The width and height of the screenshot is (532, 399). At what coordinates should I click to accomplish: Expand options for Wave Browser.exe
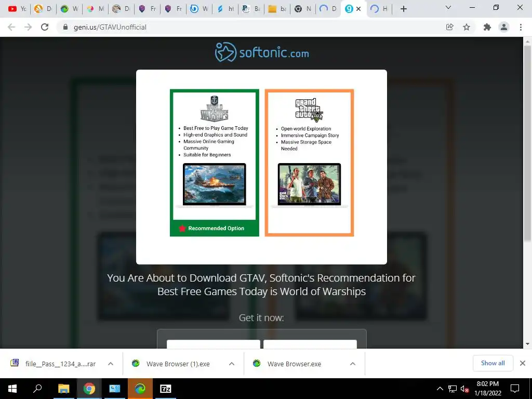pos(353,364)
